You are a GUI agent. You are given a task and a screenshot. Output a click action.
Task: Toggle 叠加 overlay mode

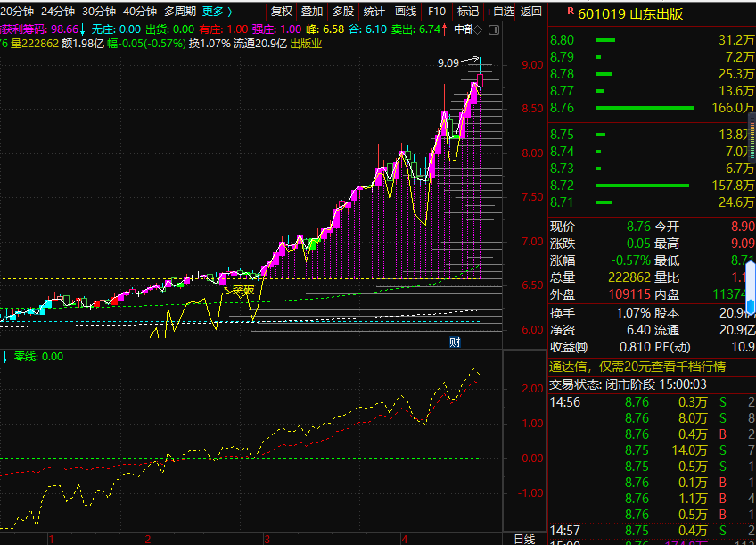pos(312,12)
